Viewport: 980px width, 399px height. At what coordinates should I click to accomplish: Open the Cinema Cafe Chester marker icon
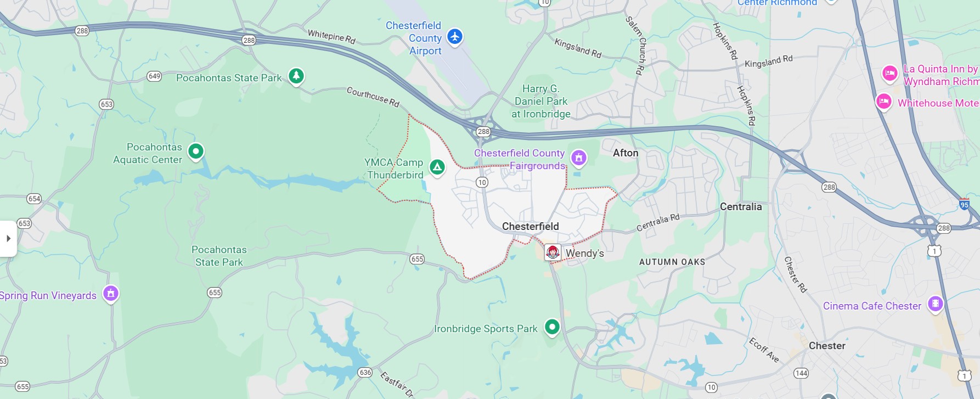pos(935,304)
